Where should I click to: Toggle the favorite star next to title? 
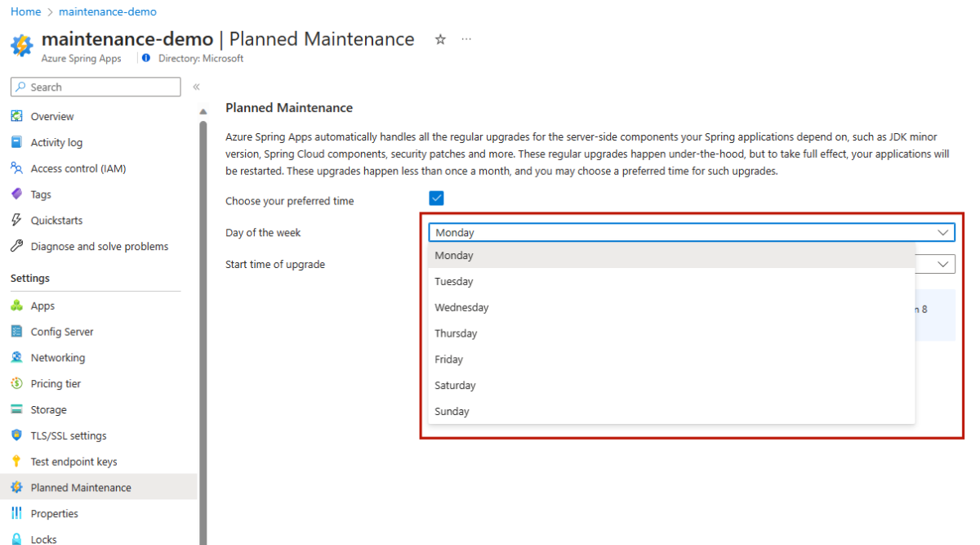coord(440,39)
